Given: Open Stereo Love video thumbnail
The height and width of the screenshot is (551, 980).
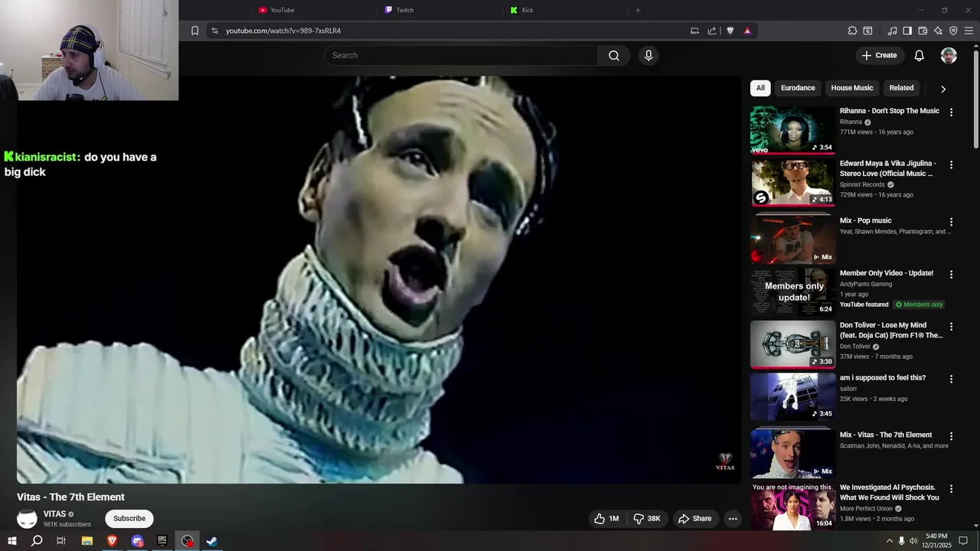Looking at the screenshot, I should 792,182.
